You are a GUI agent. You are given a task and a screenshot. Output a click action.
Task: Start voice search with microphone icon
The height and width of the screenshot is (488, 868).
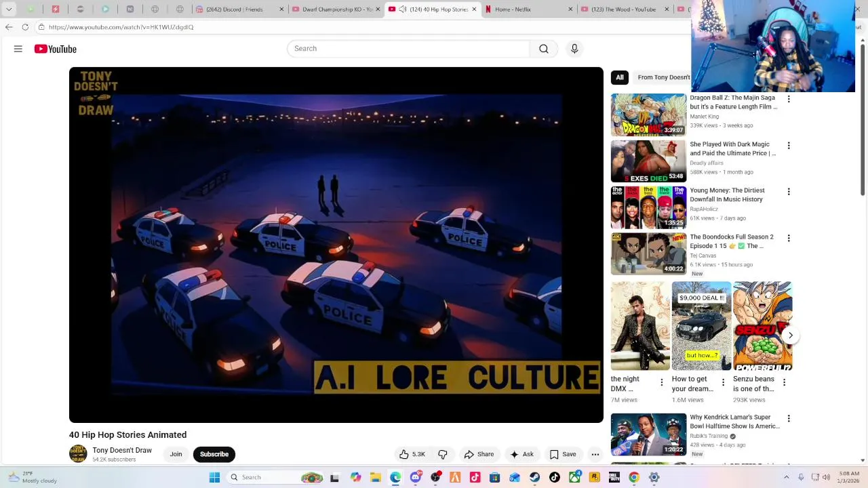574,49
